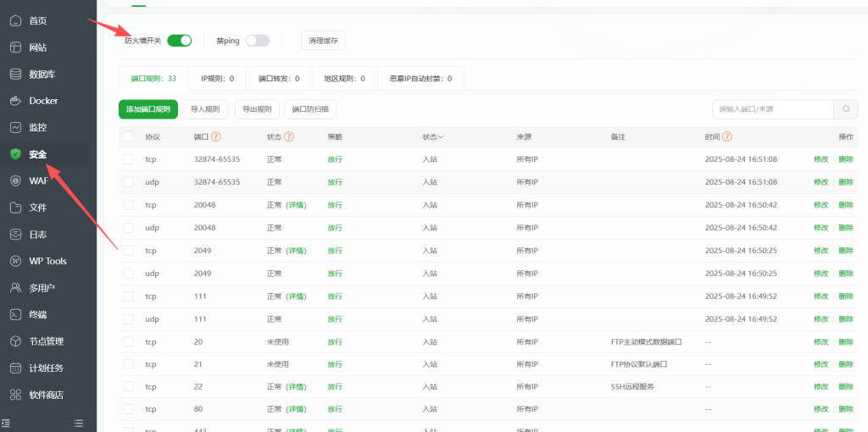Open the 软件商店 app store icon
Screen dimensions: 868x432
(15, 395)
